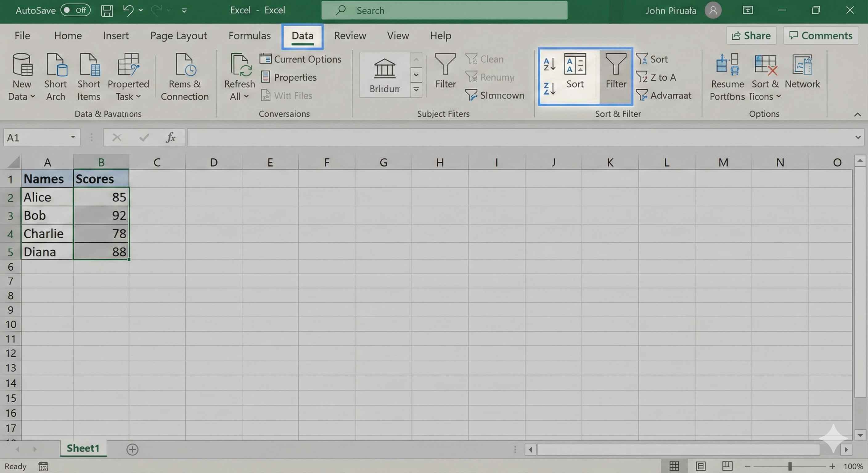
Task: Open the Formulas ribbon tab
Action: (249, 36)
